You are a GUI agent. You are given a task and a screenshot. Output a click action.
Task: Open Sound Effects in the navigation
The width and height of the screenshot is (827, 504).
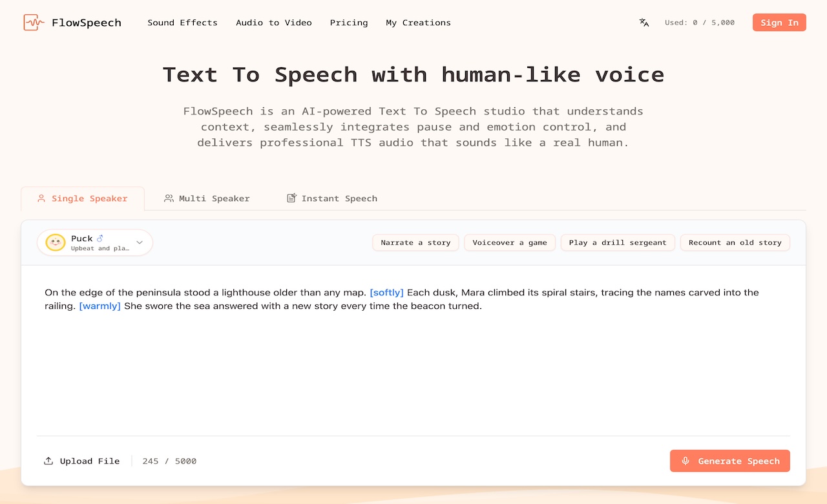pos(182,23)
